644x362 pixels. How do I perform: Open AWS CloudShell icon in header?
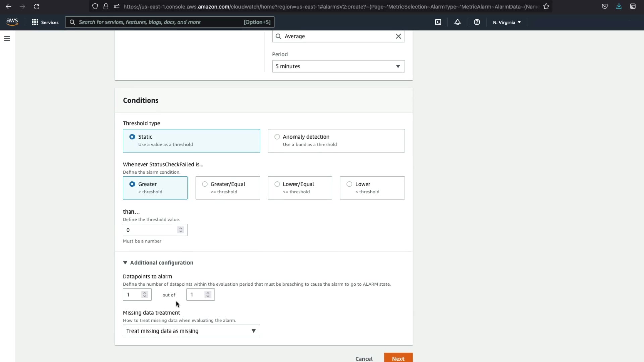pyautogui.click(x=438, y=22)
